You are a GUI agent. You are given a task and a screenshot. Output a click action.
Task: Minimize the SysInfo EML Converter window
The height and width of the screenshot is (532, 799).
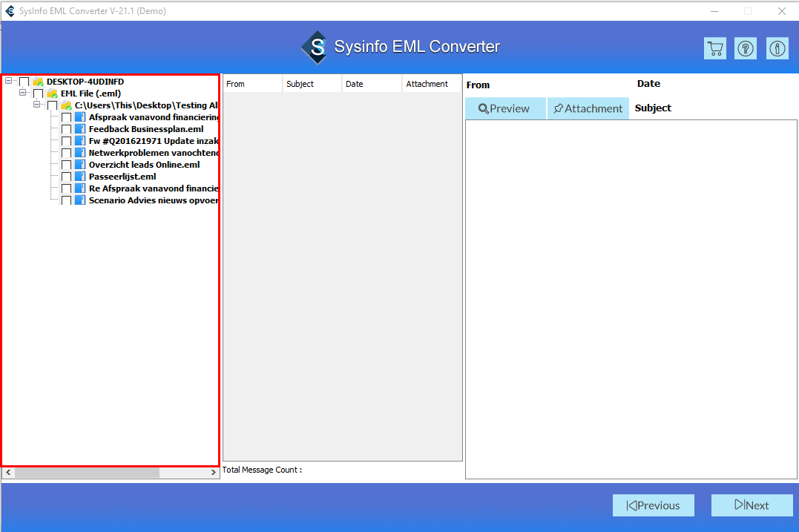(714, 10)
